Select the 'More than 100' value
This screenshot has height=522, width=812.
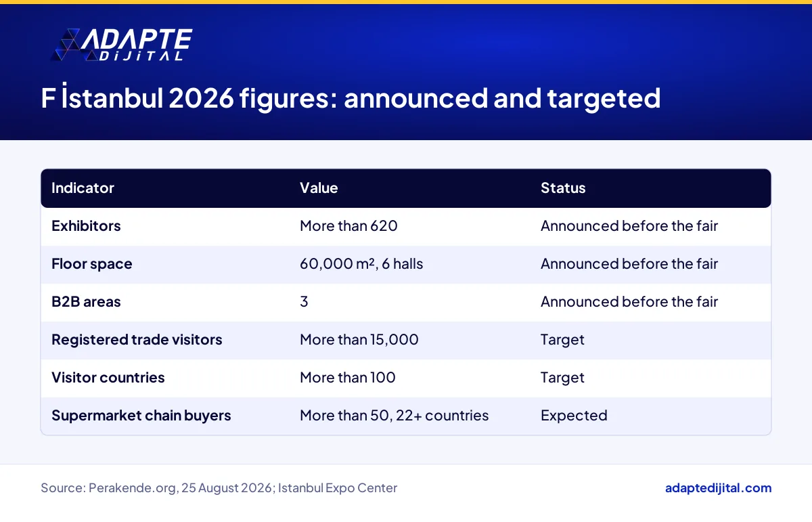point(348,378)
